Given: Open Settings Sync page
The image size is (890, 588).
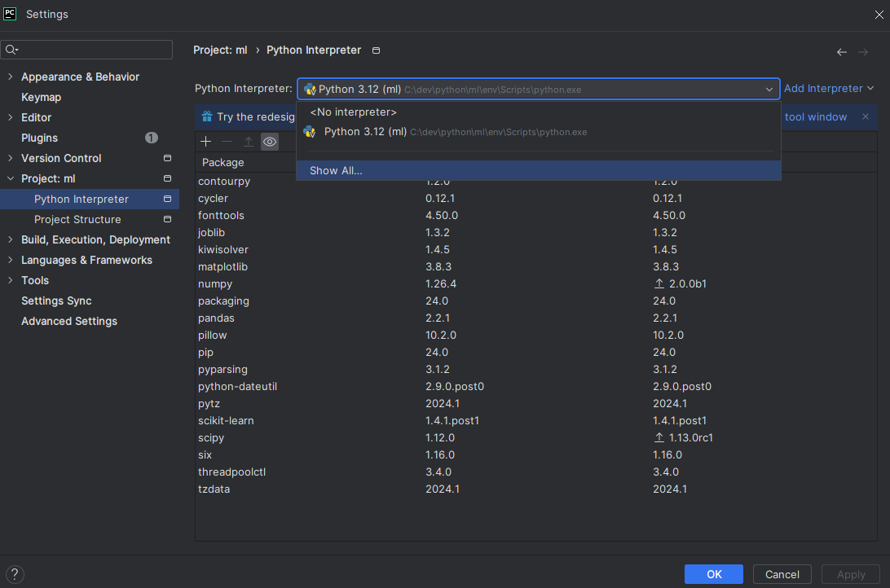Looking at the screenshot, I should pos(56,301).
